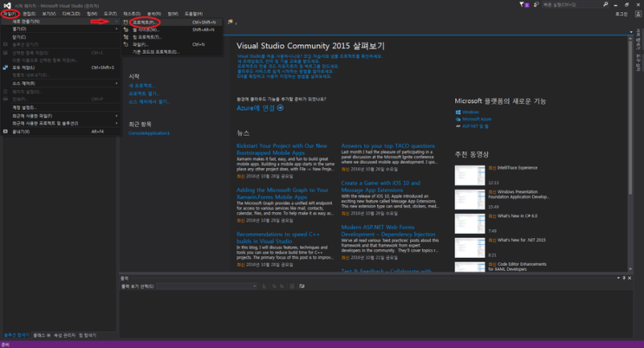The width and height of the screenshot is (644, 348).
Task: Click Open from Source Control link
Action: tap(149, 102)
